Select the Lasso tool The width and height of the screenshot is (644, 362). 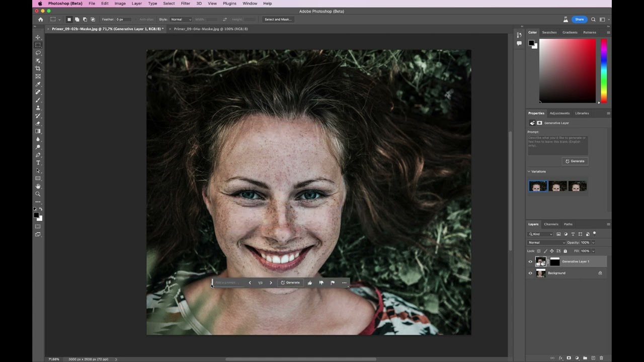pos(38,53)
